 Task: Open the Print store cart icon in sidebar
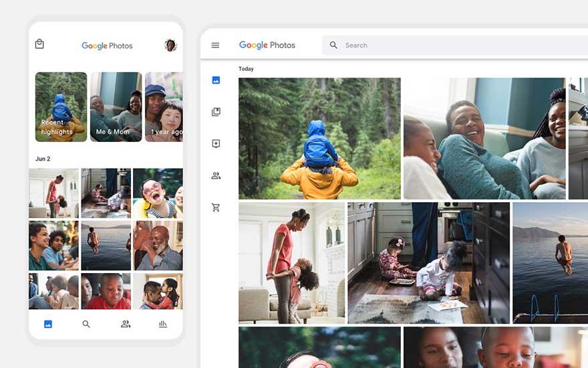tap(216, 207)
